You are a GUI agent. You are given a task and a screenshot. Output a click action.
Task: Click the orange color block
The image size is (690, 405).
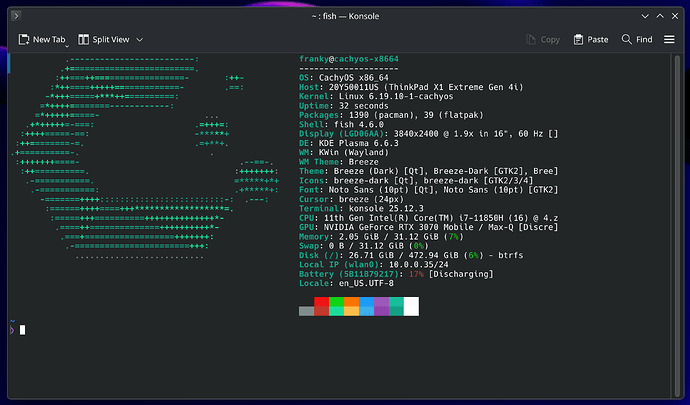[x=351, y=302]
